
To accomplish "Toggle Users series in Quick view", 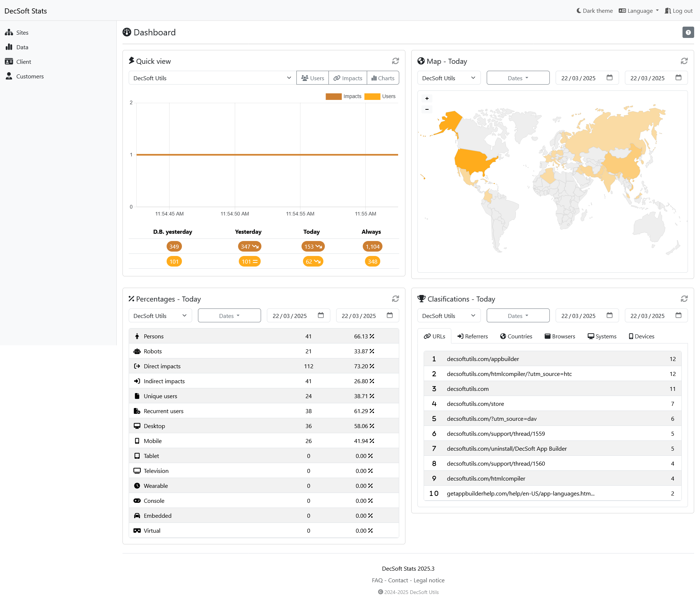I will (x=312, y=78).
